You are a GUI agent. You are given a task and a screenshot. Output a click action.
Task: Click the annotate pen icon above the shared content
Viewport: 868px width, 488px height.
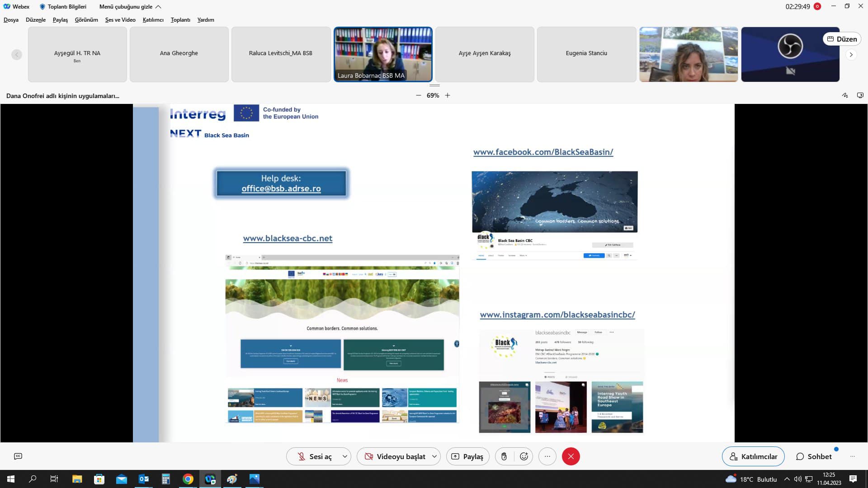coord(844,95)
